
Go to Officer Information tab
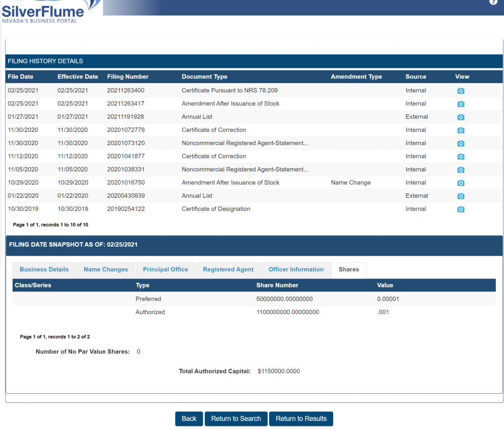point(296,270)
